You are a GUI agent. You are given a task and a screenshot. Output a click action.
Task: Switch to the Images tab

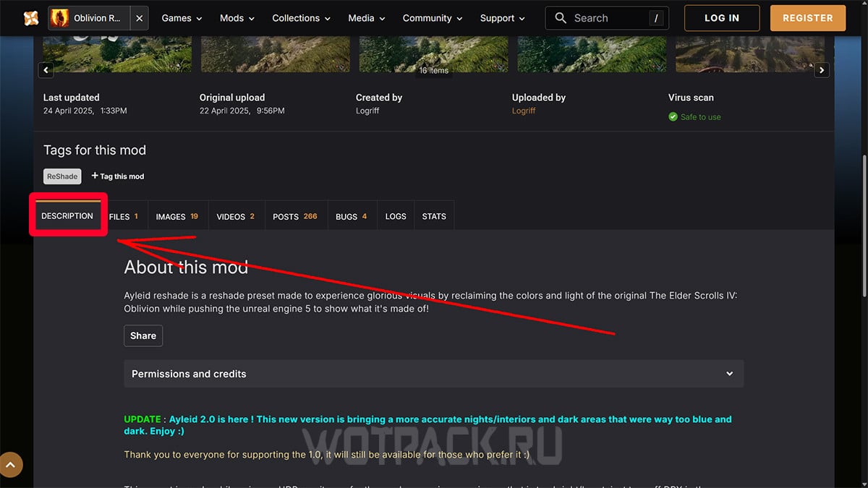pyautogui.click(x=177, y=216)
